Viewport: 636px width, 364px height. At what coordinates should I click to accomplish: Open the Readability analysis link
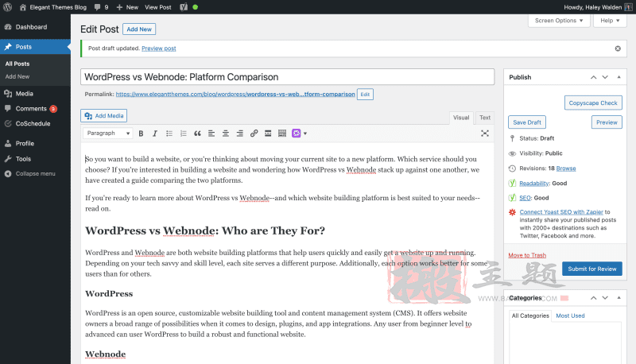tap(533, 184)
